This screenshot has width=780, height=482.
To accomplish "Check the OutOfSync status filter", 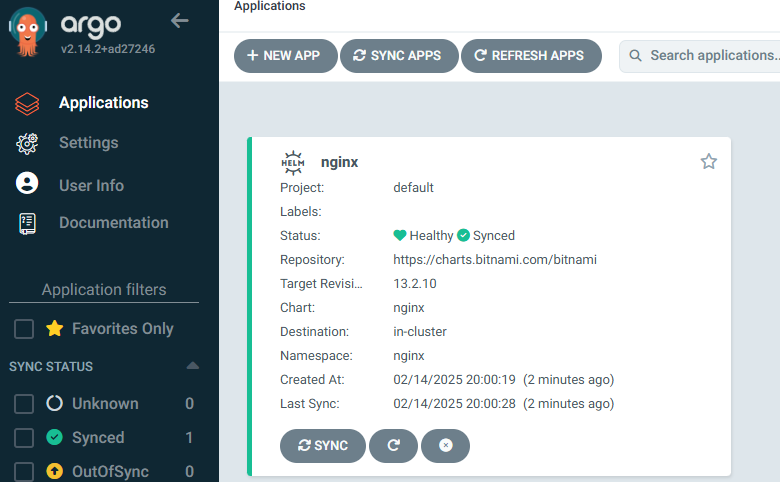I will point(24,472).
